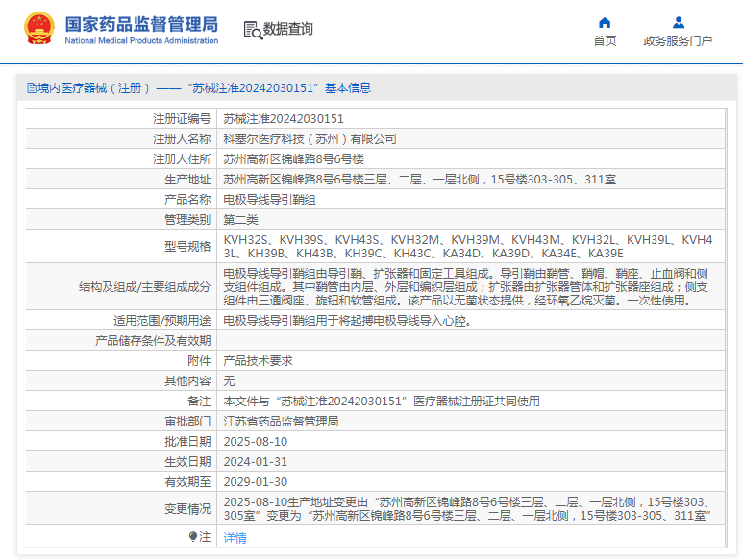
Task: Click the 数据查询 title text
Action: click(287, 30)
